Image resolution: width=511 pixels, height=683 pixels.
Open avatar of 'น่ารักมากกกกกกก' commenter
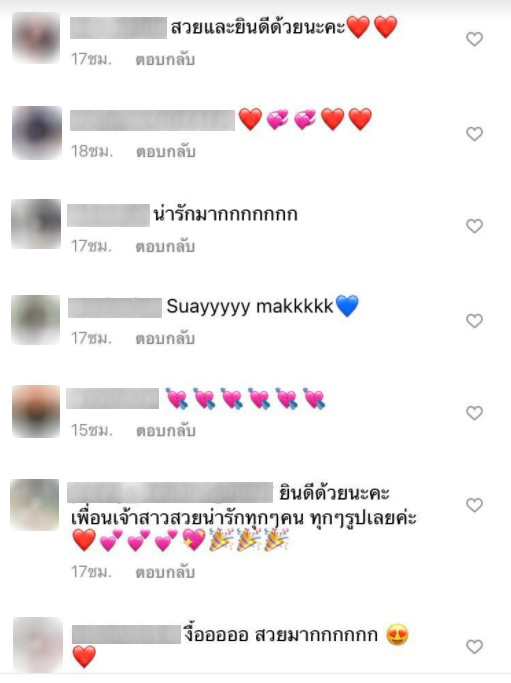[x=36, y=224]
